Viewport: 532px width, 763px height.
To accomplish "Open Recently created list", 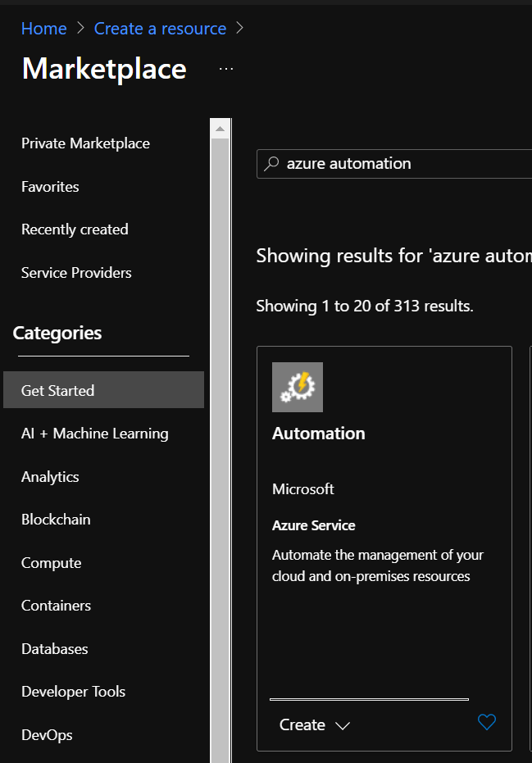I will (x=75, y=229).
